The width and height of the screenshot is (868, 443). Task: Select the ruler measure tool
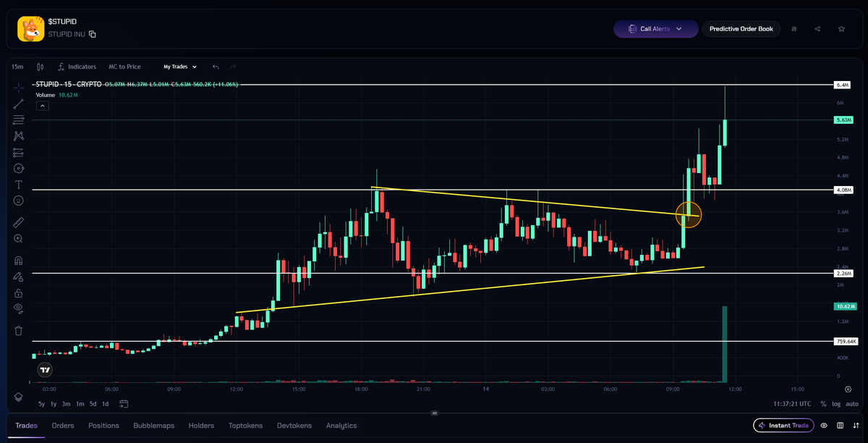coord(19,222)
